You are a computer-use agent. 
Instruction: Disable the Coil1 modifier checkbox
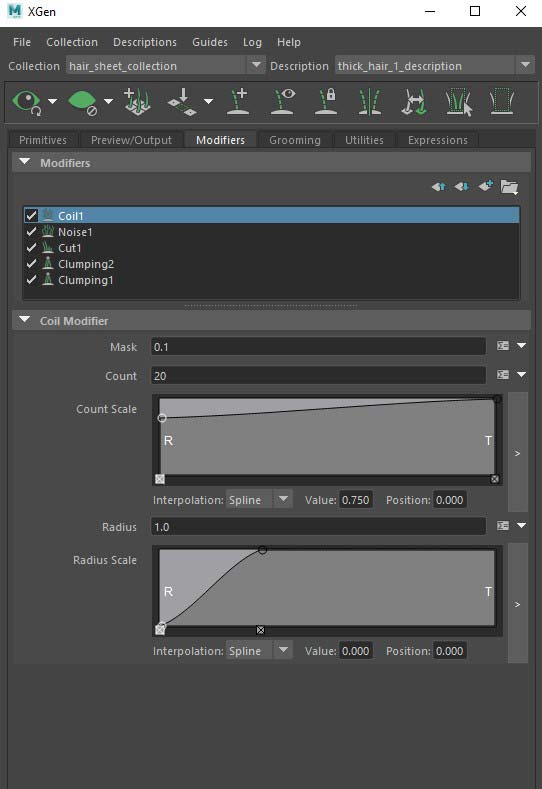(31, 215)
